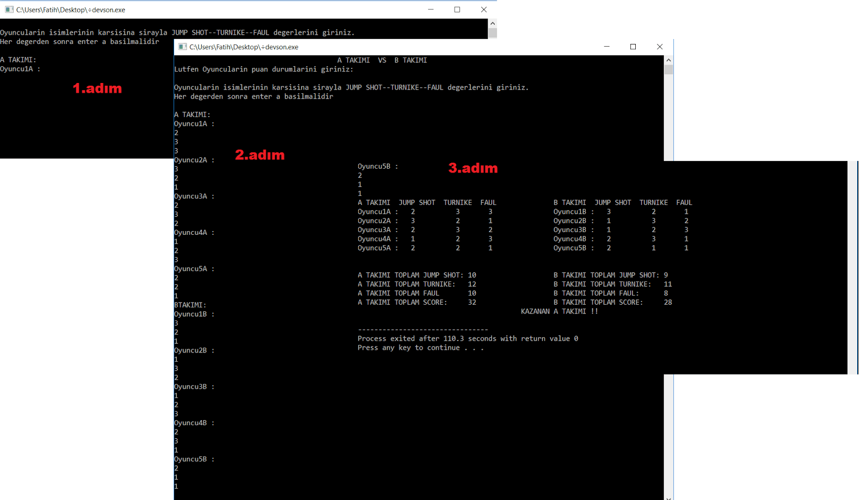The width and height of the screenshot is (868, 500).
Task: Click the "Process exited after 110.3 seconds" line
Action: click(x=468, y=338)
